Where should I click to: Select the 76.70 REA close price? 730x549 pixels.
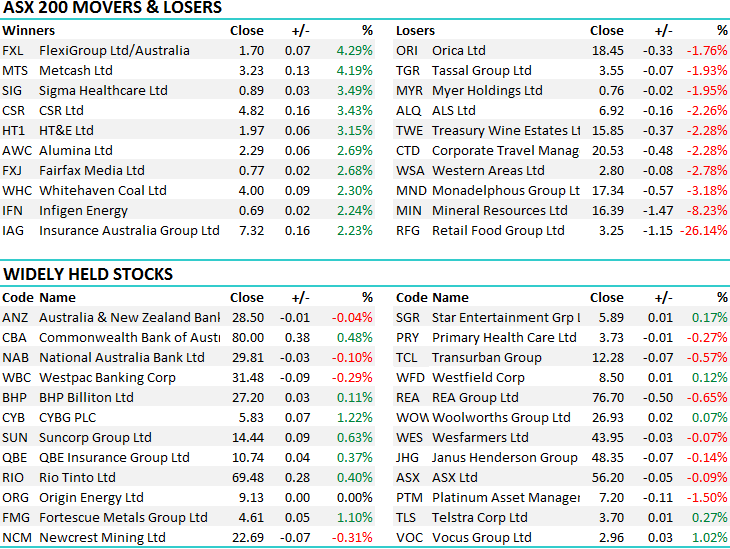(x=608, y=398)
